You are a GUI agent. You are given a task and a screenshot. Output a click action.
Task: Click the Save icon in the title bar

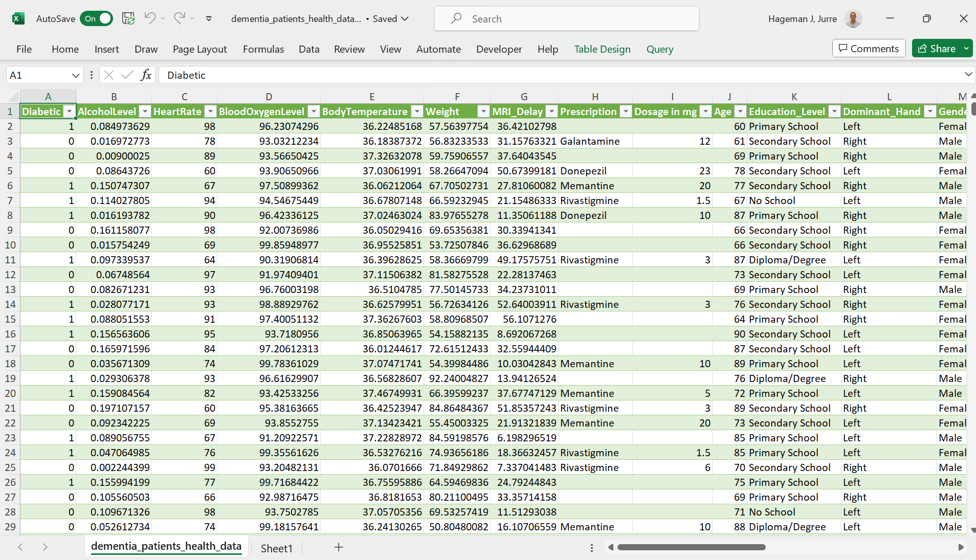[128, 19]
